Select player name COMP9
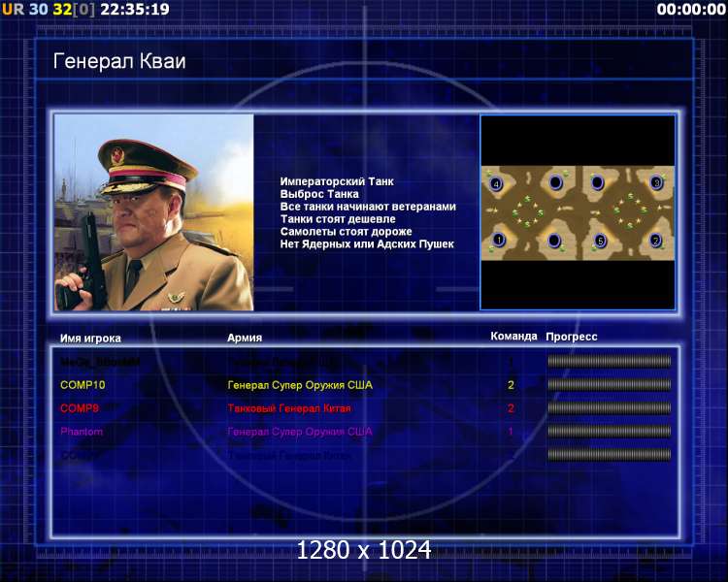The height and width of the screenshot is (582, 728). pos(80,408)
